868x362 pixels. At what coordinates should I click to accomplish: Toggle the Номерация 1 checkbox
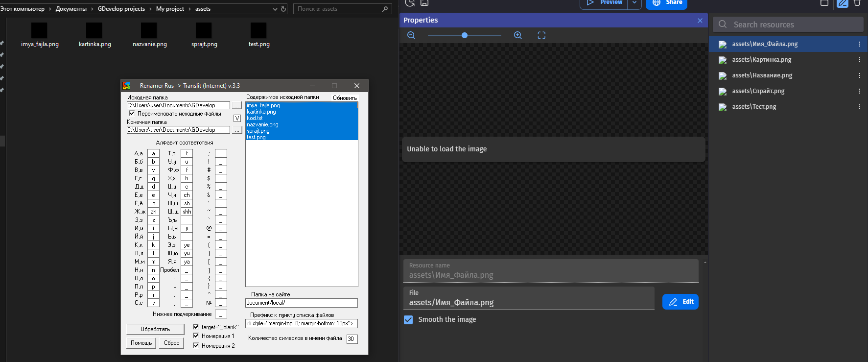point(196,336)
